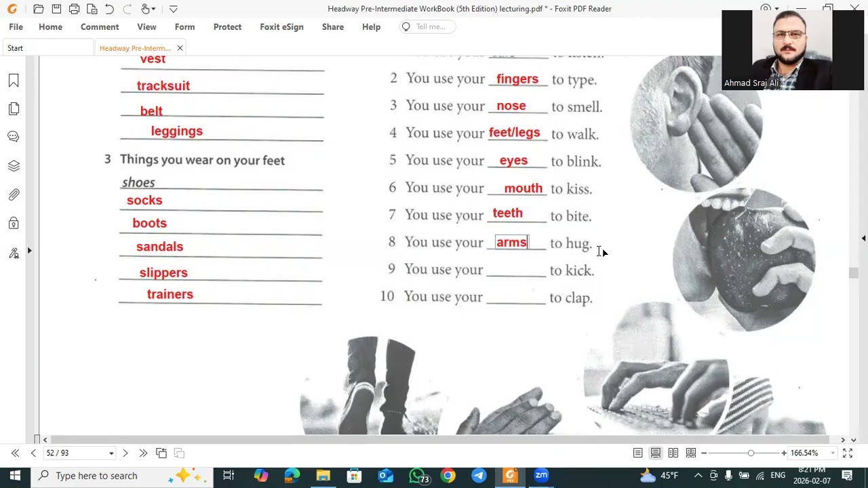Screen dimensions: 868x488
Task: Select continuous page view mode
Action: point(656,453)
